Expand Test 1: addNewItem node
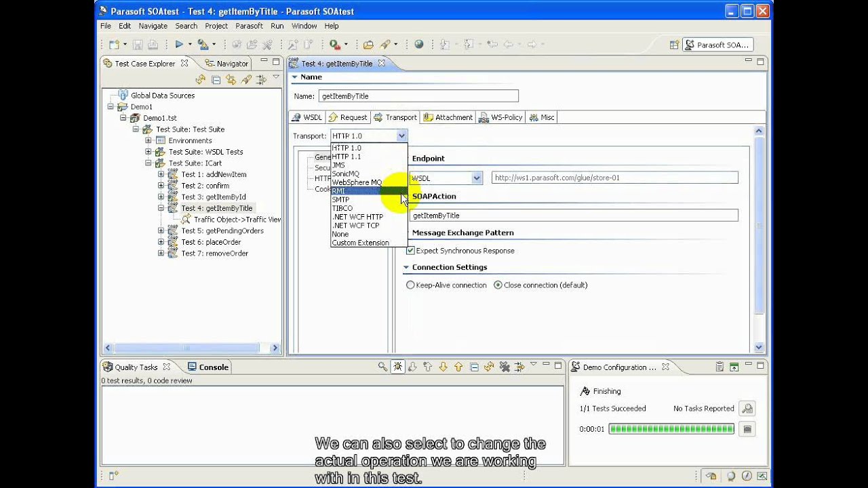868x488 pixels. (161, 174)
